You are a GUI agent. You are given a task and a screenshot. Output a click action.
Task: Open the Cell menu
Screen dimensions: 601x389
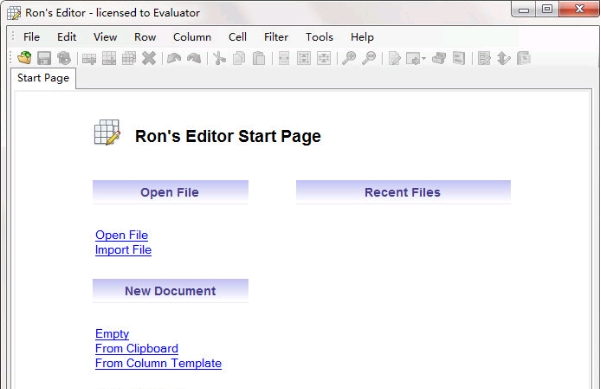tap(237, 37)
